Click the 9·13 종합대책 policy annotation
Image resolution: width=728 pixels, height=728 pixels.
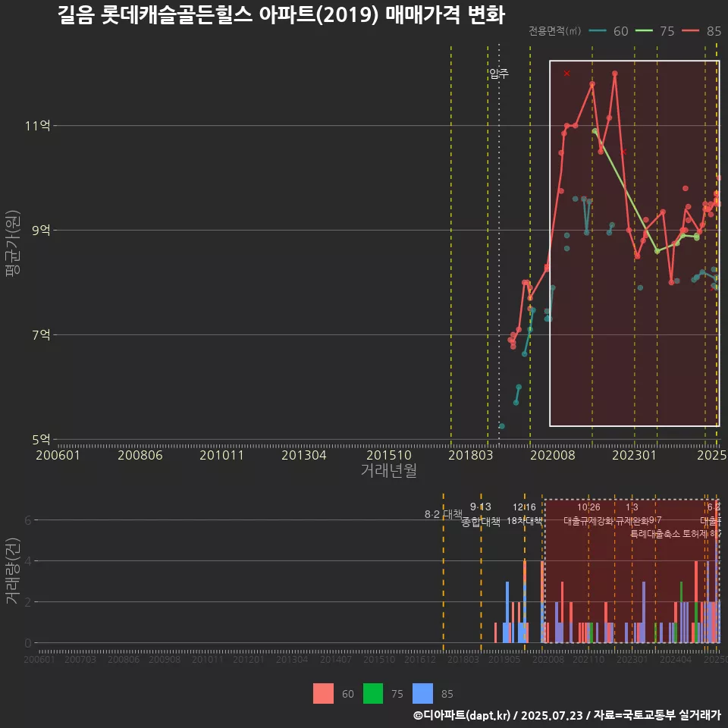(481, 514)
